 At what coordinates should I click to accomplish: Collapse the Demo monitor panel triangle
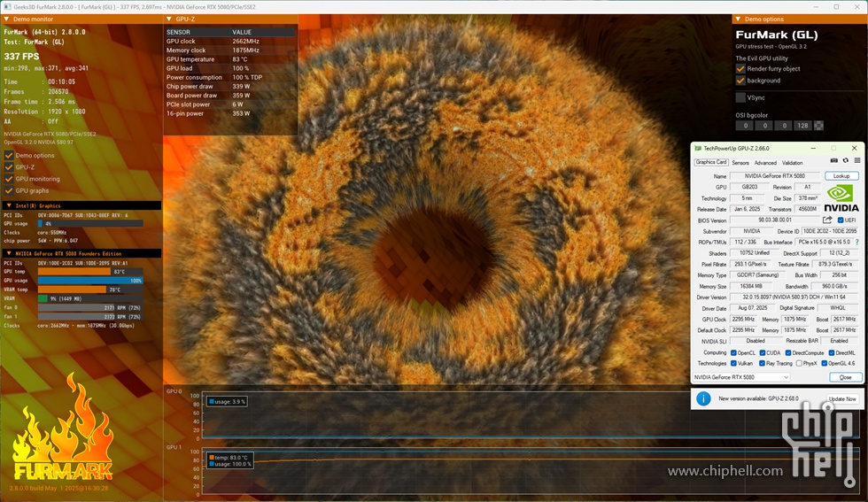pos(7,19)
